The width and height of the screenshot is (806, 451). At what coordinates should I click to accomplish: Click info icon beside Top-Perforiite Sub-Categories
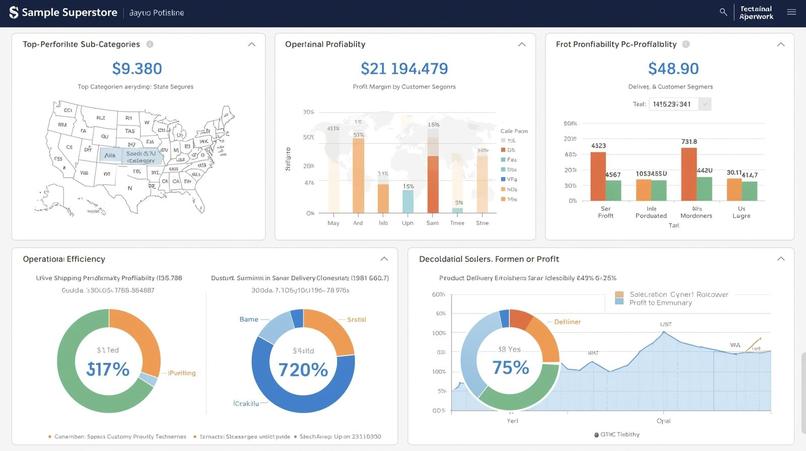pyautogui.click(x=150, y=44)
